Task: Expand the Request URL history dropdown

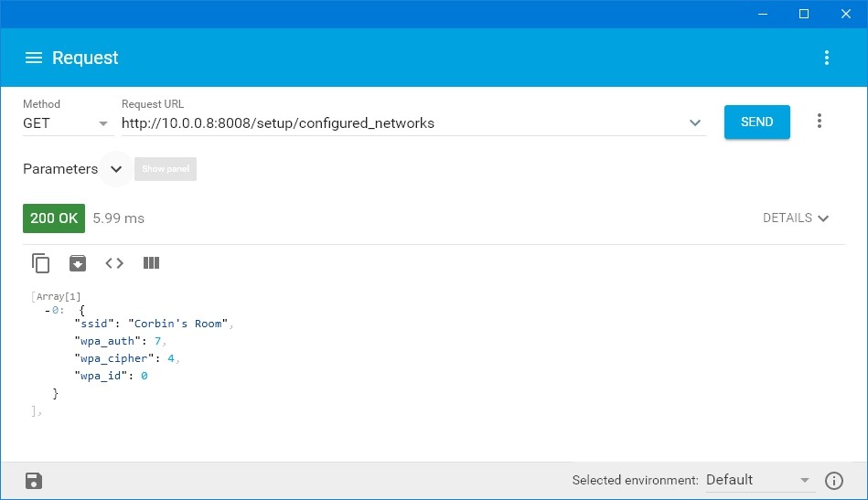Action: click(695, 123)
